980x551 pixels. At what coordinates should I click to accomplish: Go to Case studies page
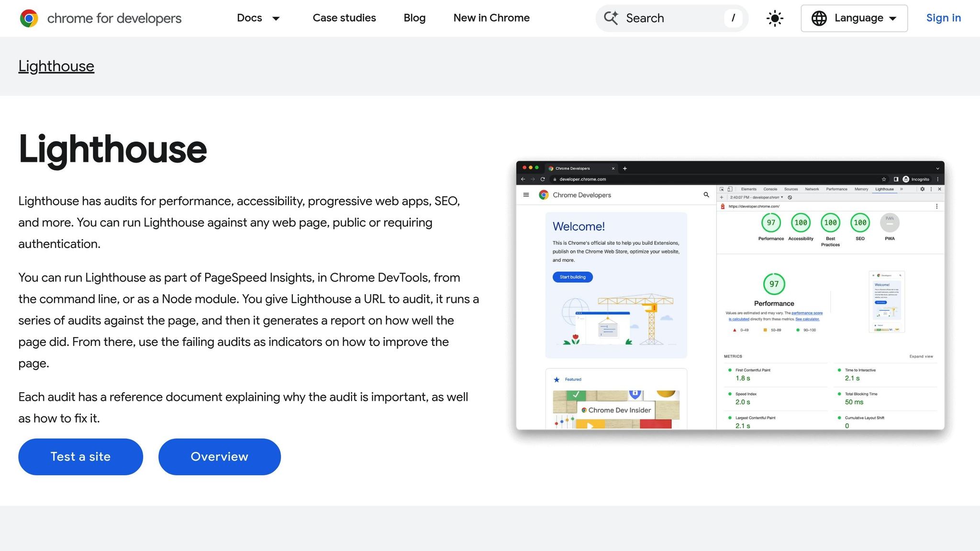point(344,18)
